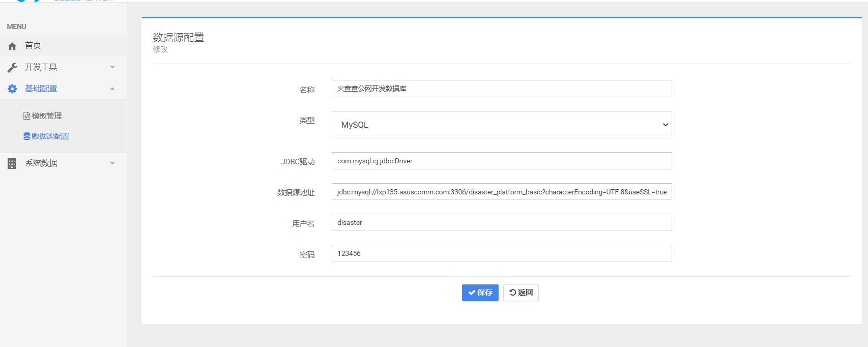Click the building icon for 系统数据
The height and width of the screenshot is (347, 868).
(x=12, y=163)
